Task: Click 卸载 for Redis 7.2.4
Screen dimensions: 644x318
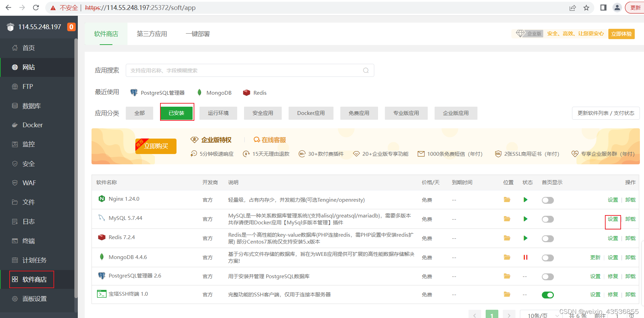Action: (x=630, y=238)
